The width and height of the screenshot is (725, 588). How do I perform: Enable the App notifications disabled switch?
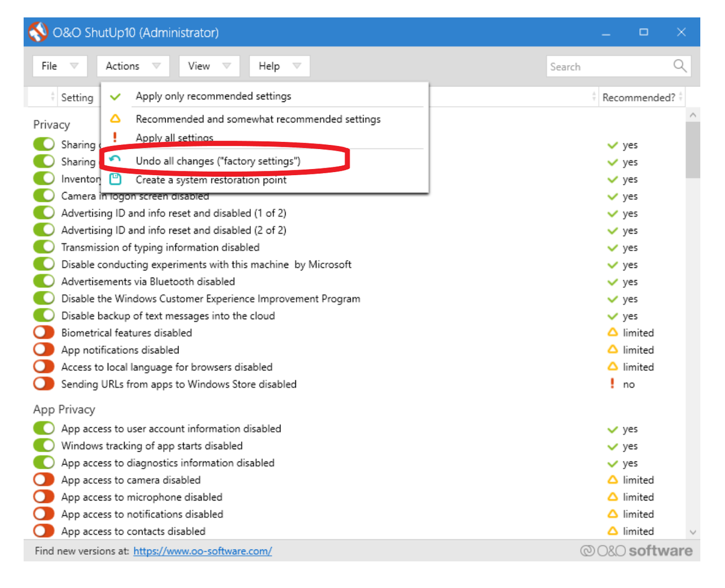[43, 349]
